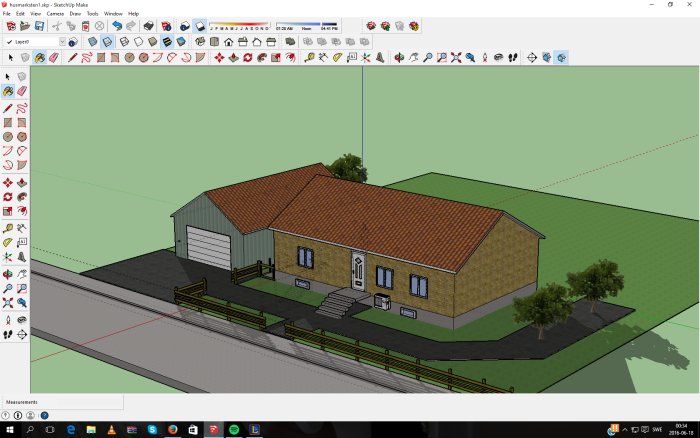Open the Camera menu
This screenshot has width=700, height=438.
pyautogui.click(x=55, y=14)
